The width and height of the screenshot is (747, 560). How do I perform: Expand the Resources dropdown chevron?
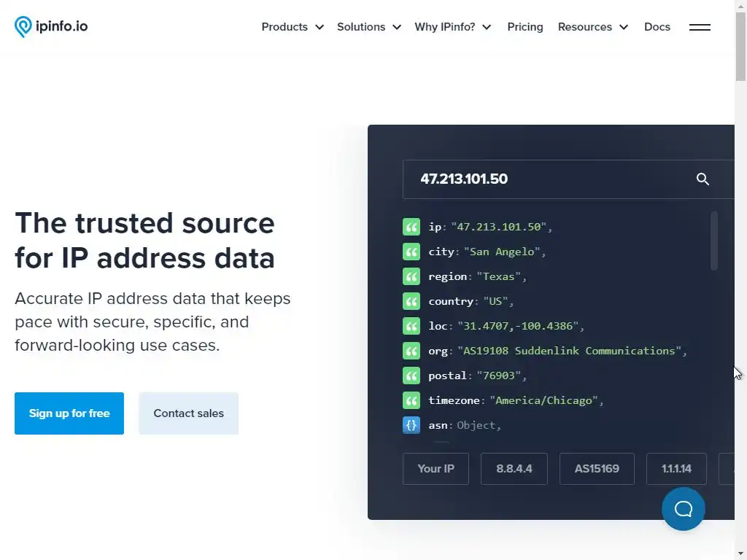point(624,27)
